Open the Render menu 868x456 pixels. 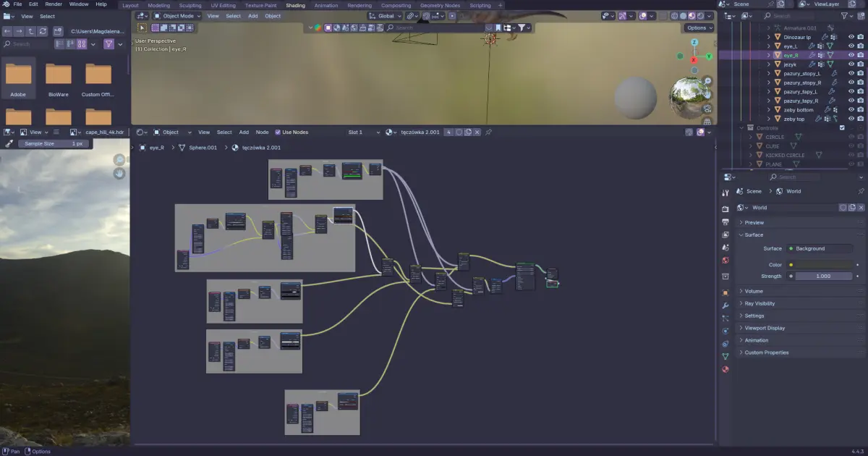(54, 4)
